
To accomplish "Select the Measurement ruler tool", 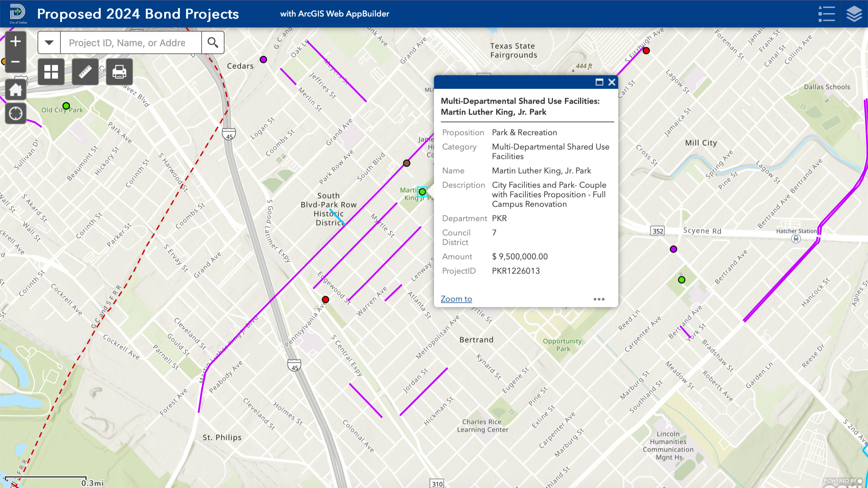I will point(85,72).
